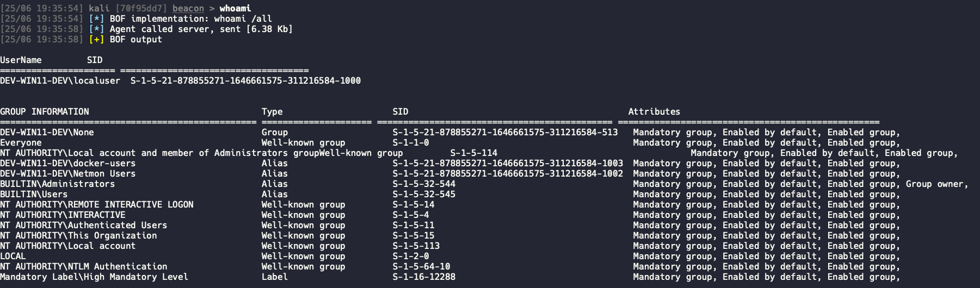Image resolution: width=980 pixels, height=288 pixels.
Task: Click the NT AUTHORITY\NTLM Authentication entry
Action: pyautogui.click(x=84, y=266)
